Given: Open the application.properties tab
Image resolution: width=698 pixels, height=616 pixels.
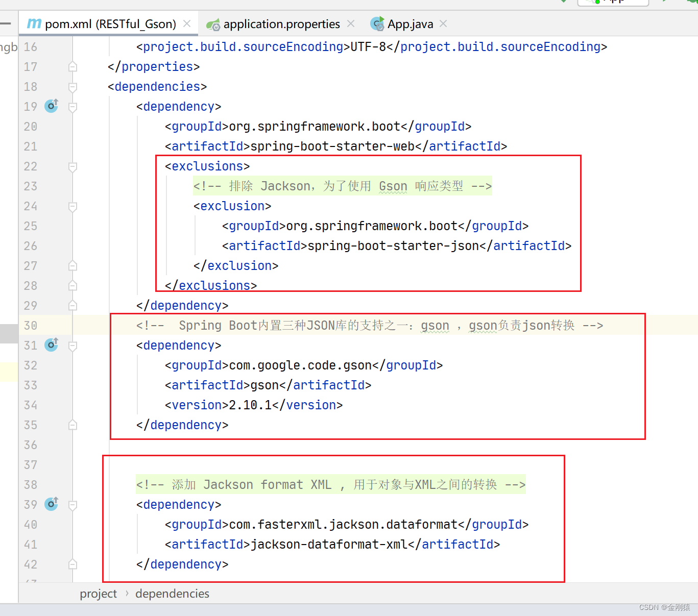Looking at the screenshot, I should (281, 24).
